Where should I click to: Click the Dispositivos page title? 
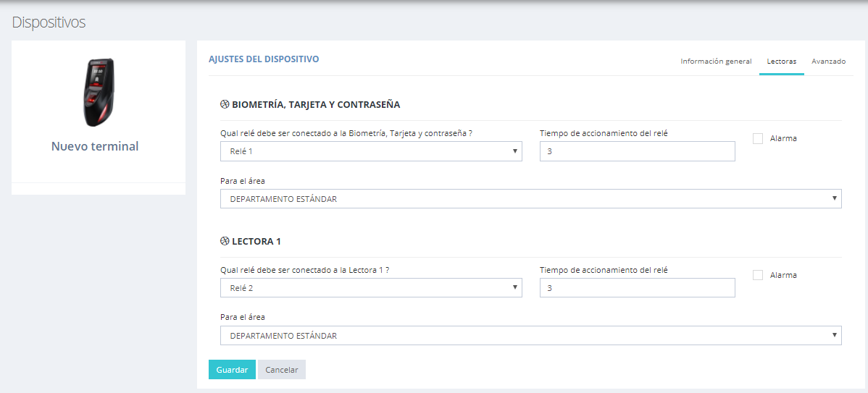click(x=49, y=22)
